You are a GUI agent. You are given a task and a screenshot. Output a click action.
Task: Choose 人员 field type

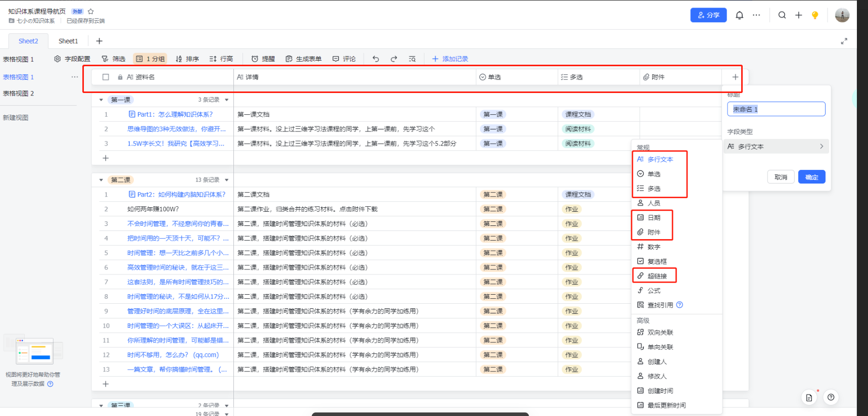pyautogui.click(x=677, y=203)
